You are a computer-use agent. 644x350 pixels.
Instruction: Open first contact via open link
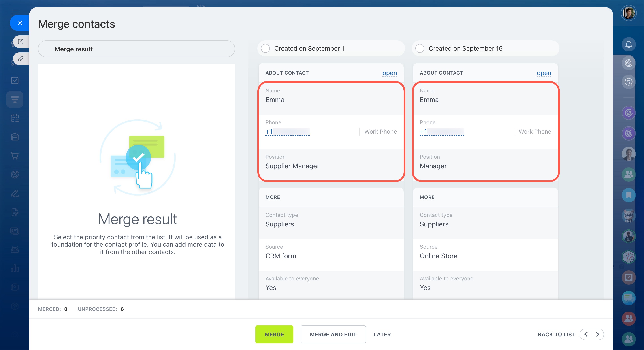pyautogui.click(x=389, y=73)
